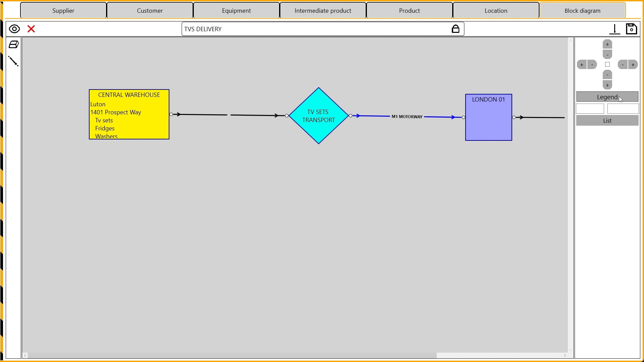This screenshot has height=362, width=644.
Task: Select the LONDON 01 block
Action: coord(489,117)
